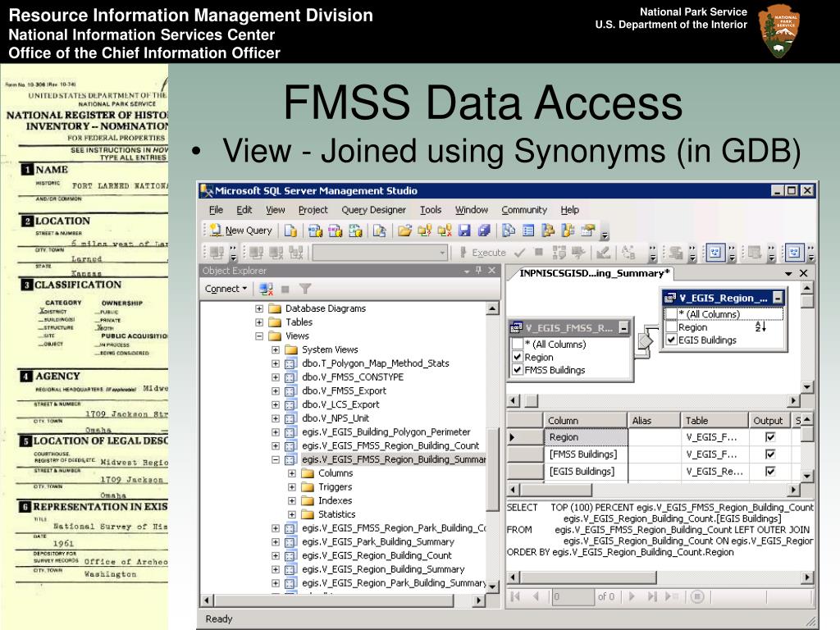This screenshot has height=630, width=840.
Task: Click the Save floppy disk icon
Action: (464, 231)
